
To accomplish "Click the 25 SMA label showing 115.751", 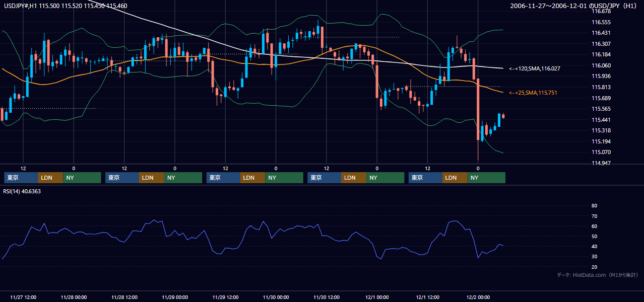I will tap(533, 93).
